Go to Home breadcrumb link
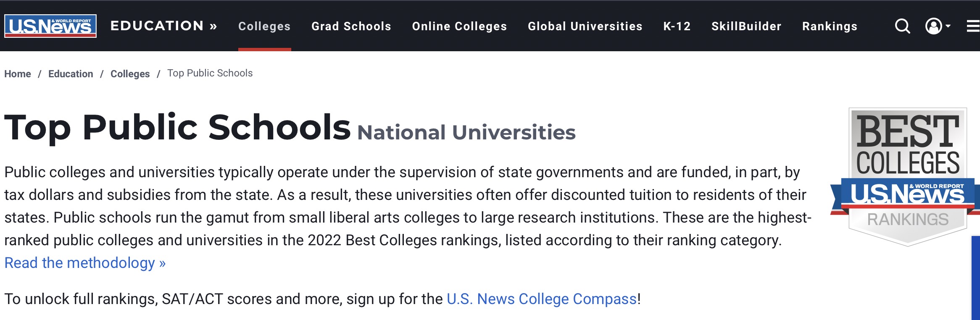The height and width of the screenshot is (320, 980). click(18, 74)
